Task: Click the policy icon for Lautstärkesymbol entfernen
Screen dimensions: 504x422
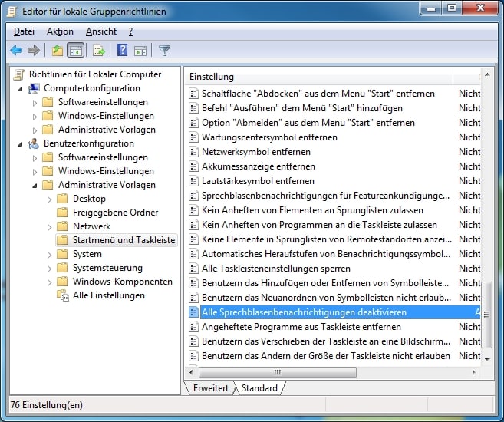Action: pyautogui.click(x=193, y=181)
